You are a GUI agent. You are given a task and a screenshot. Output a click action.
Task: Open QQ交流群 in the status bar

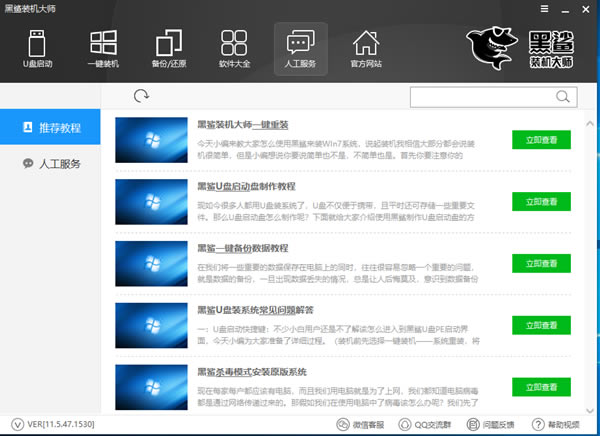[425, 425]
